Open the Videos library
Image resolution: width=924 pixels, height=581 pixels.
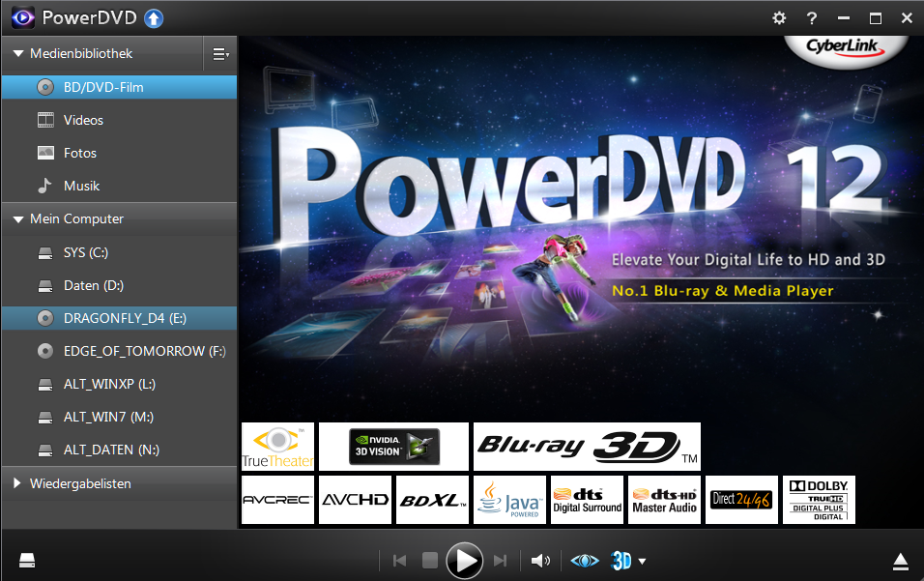click(120, 120)
